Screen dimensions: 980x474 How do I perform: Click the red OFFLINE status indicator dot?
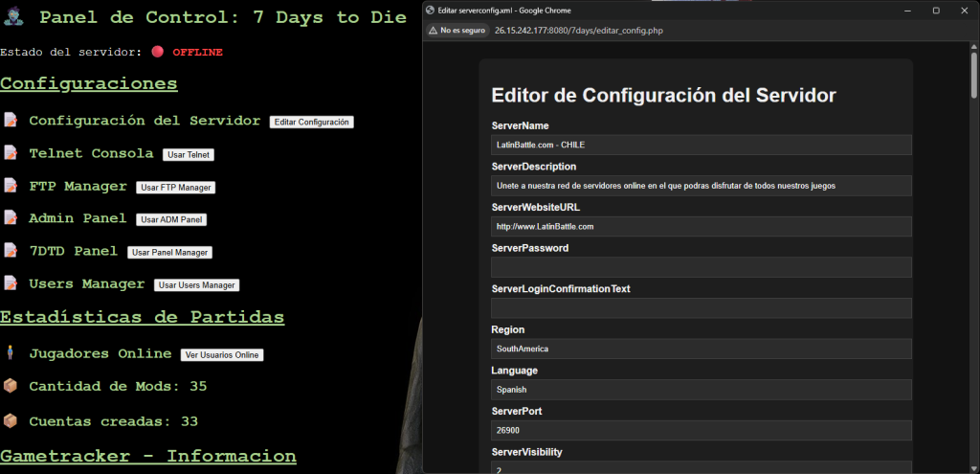pos(158,52)
